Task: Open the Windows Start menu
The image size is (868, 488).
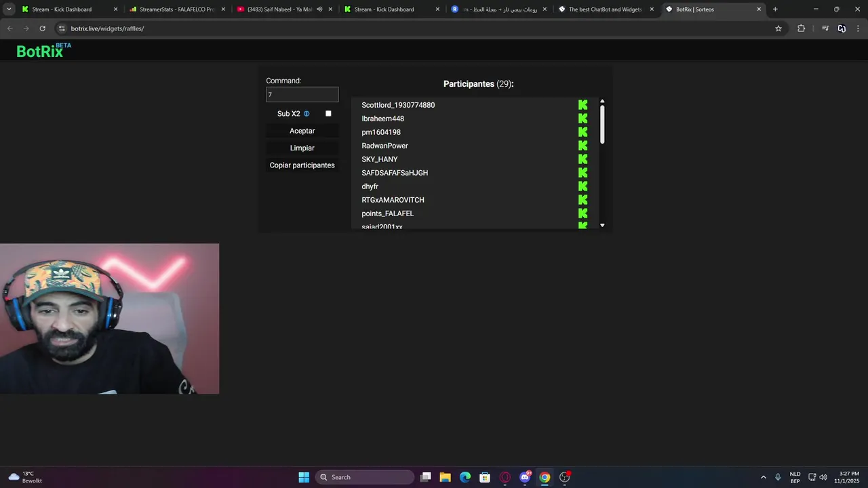Action: tap(304, 477)
